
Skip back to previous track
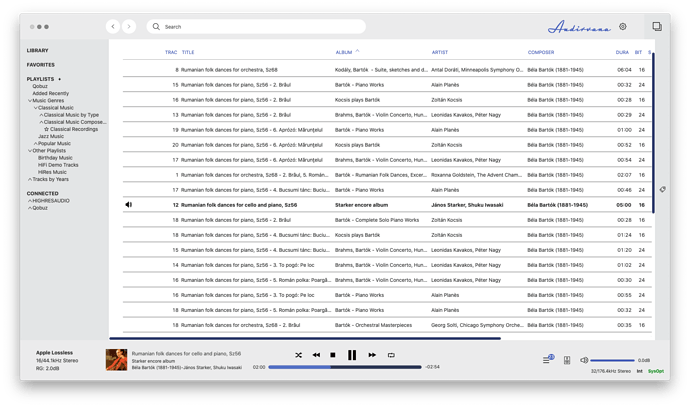coord(316,355)
